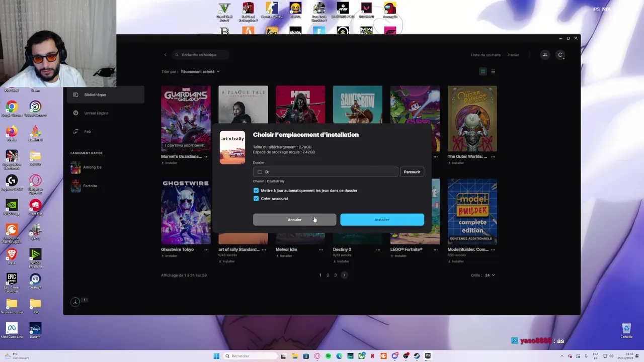Open NVIDIA App desktop shortcut

click(x=12, y=207)
